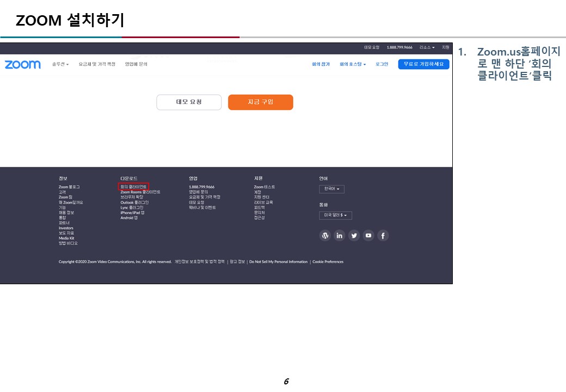This screenshot has width=566, height=392.
Task: Click the Copyright ©2020 Zoom Video Communications text
Action: [115, 262]
